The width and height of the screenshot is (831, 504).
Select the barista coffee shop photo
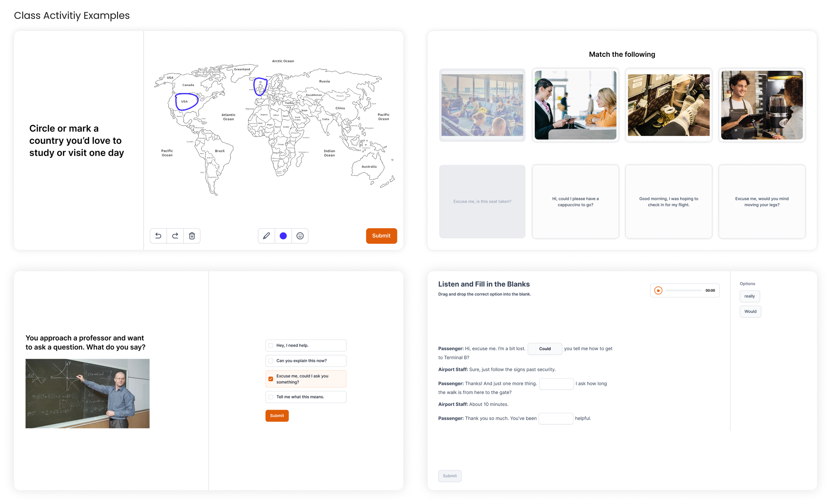click(762, 105)
